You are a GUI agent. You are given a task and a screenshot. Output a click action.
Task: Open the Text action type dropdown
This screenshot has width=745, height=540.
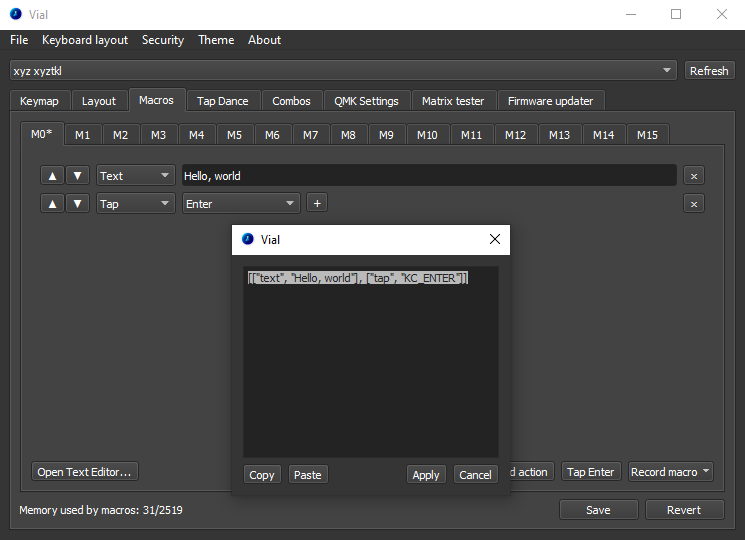pos(135,176)
